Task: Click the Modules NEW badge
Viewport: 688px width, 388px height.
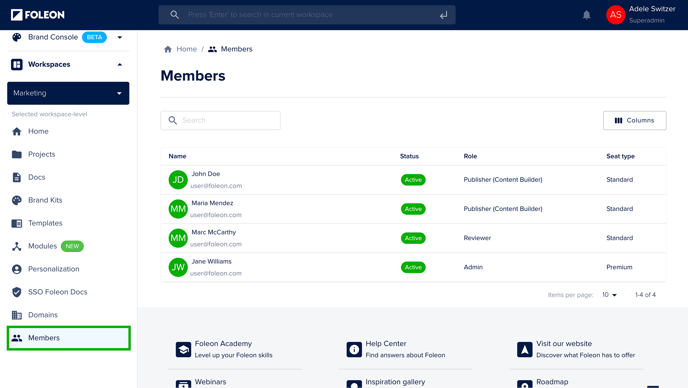Action: (72, 246)
